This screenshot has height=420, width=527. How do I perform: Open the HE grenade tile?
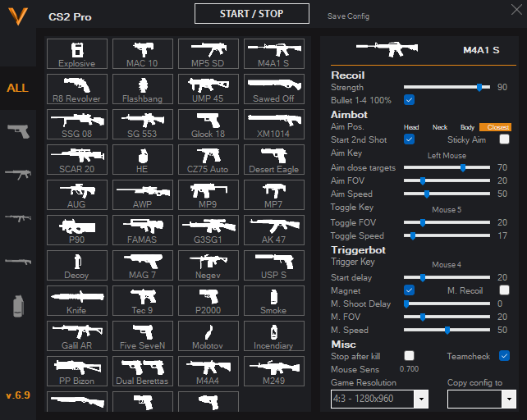(143, 160)
